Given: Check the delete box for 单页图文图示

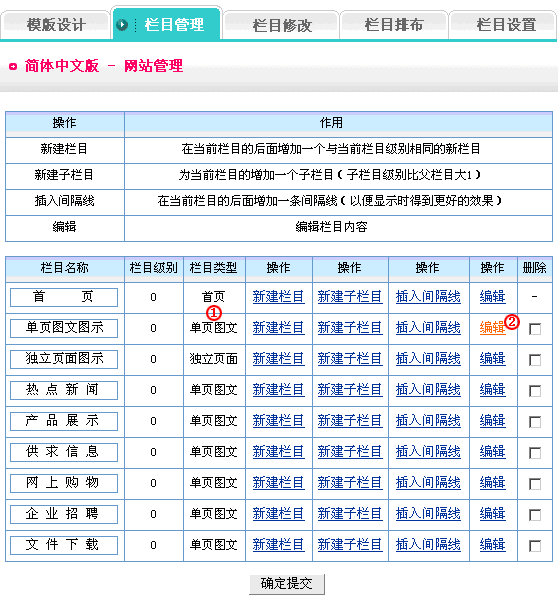Looking at the screenshot, I should tap(535, 329).
